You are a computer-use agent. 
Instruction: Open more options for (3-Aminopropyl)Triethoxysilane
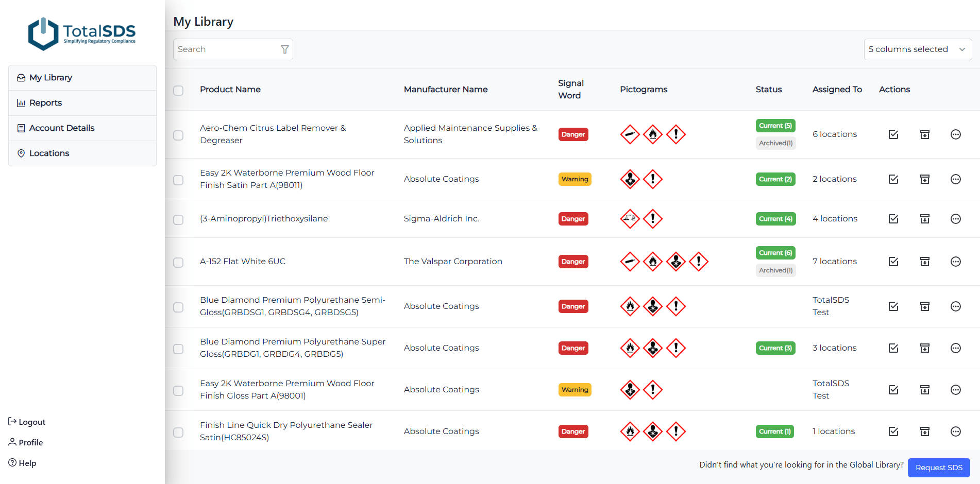point(955,219)
